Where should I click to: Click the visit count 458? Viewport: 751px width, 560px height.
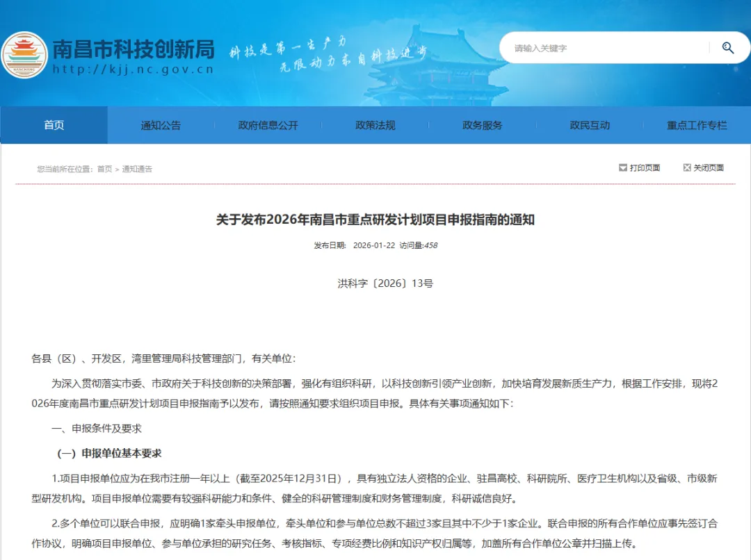[x=430, y=245]
